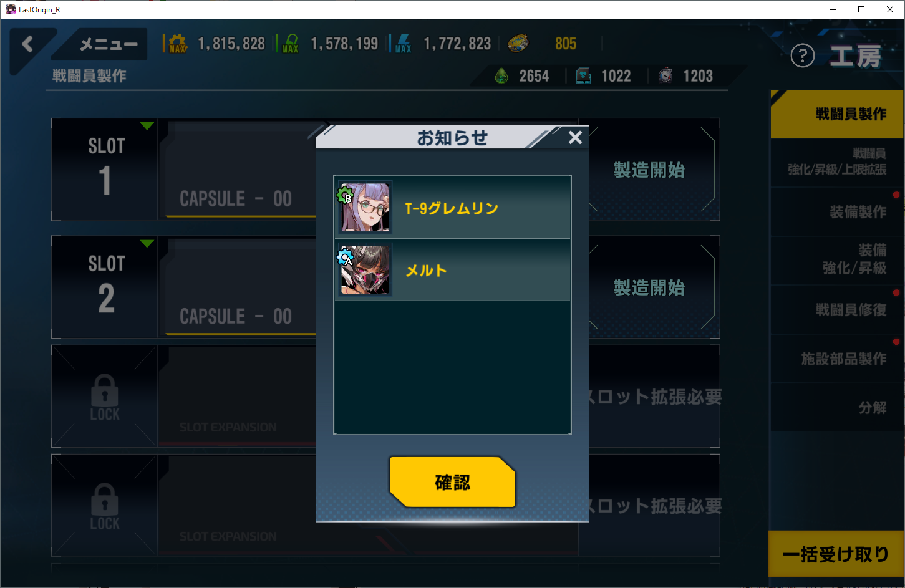Image resolution: width=905 pixels, height=588 pixels.
Task: Click the parts resource gear icon
Action: 177,43
